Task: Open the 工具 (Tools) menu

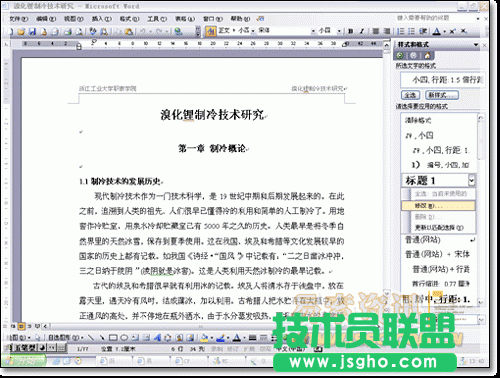Action: [x=157, y=19]
